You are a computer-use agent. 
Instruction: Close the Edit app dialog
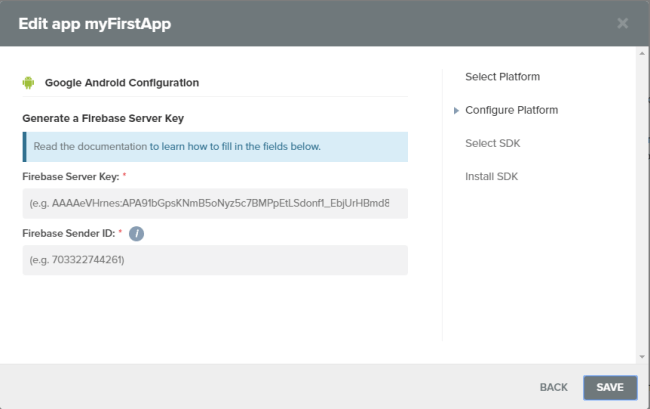tap(622, 24)
